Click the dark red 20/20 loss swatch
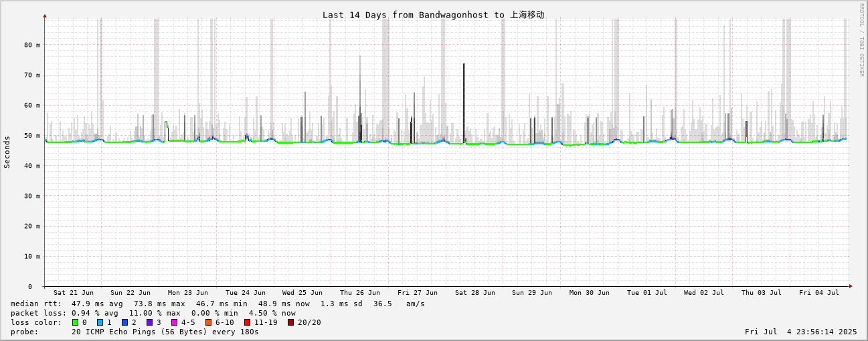 290,322
